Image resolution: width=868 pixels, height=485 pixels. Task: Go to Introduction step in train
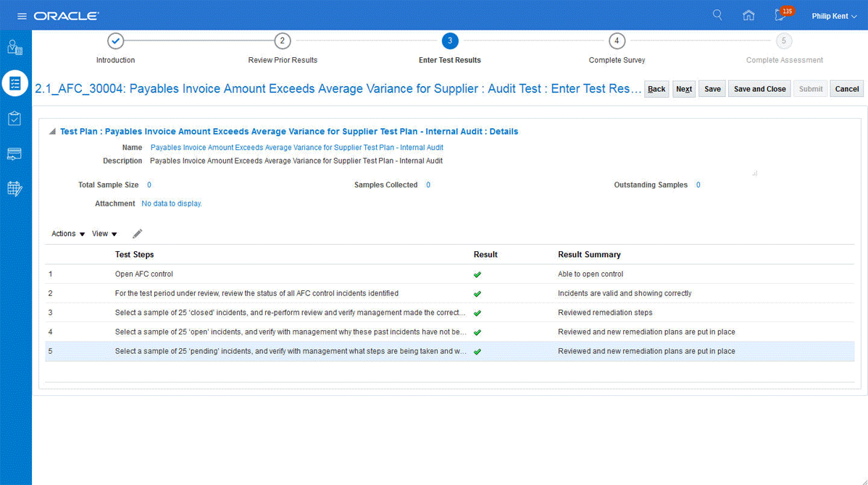116,41
